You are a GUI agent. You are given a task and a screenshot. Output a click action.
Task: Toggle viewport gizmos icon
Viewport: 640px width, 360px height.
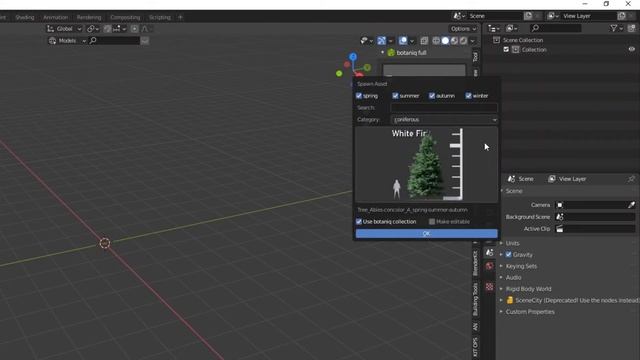click(381, 41)
